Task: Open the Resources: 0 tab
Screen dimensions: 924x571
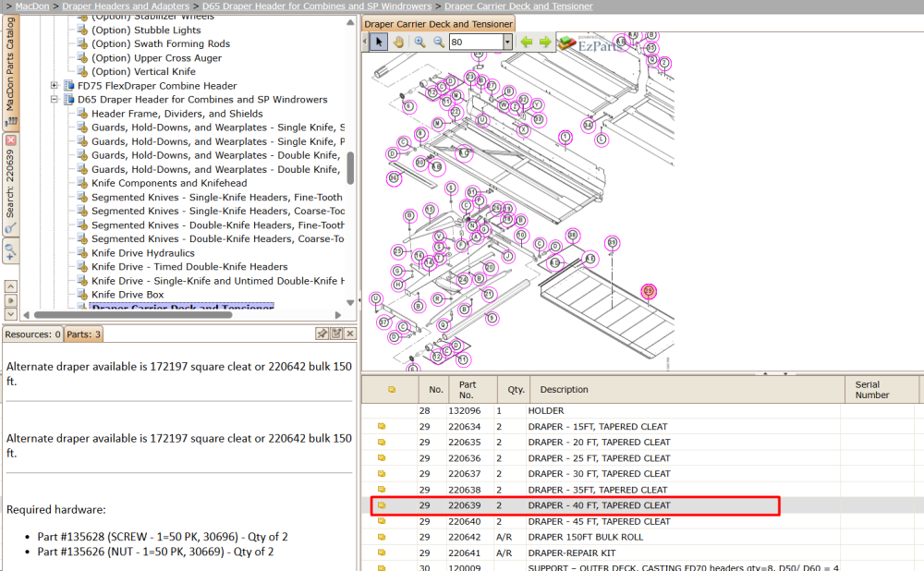Action: point(33,334)
